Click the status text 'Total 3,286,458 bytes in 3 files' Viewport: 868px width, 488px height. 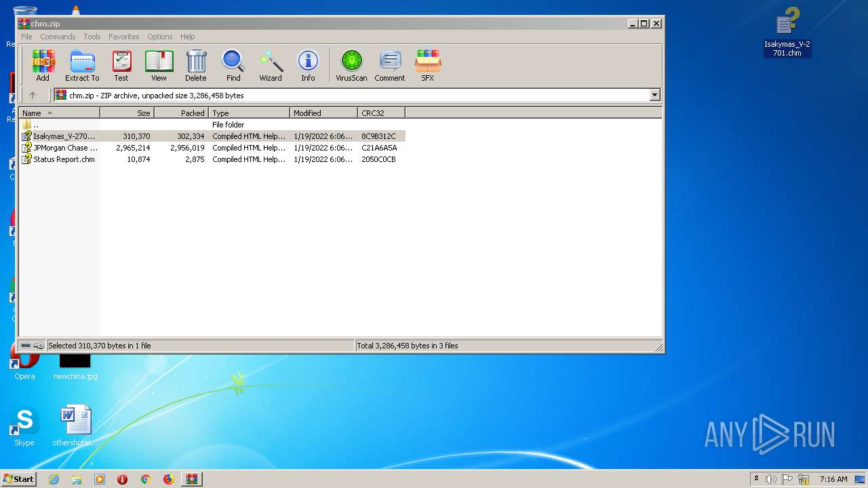coord(408,346)
